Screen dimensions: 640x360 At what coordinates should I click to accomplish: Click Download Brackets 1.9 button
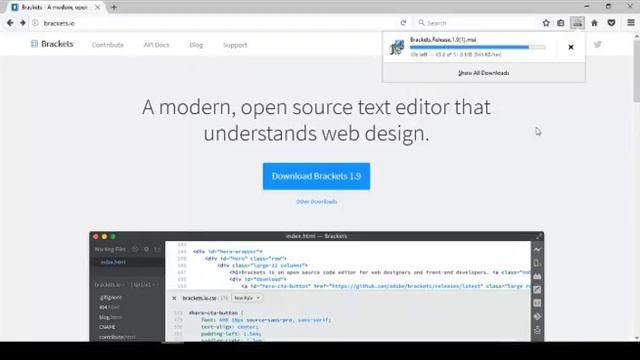pos(316,176)
